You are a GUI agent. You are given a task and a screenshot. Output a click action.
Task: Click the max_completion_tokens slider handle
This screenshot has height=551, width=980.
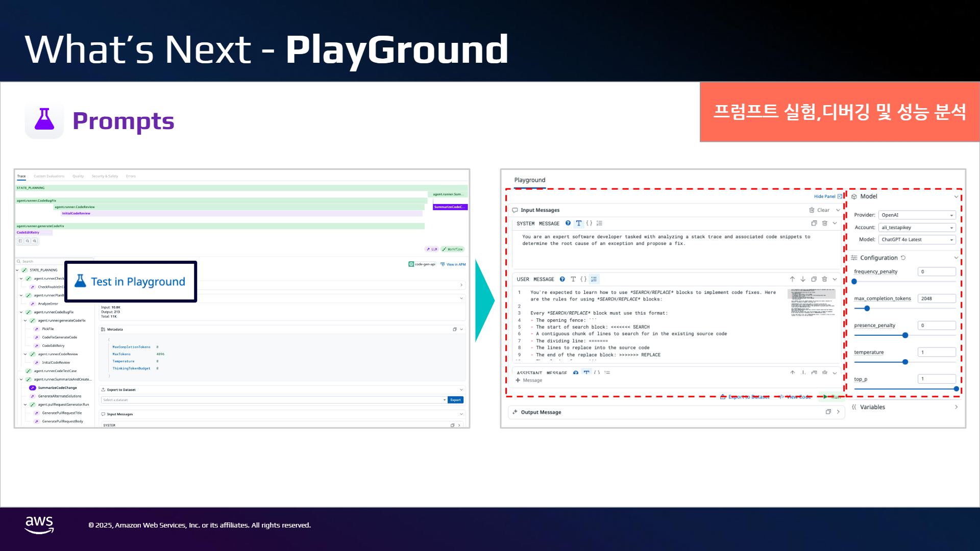(867, 308)
